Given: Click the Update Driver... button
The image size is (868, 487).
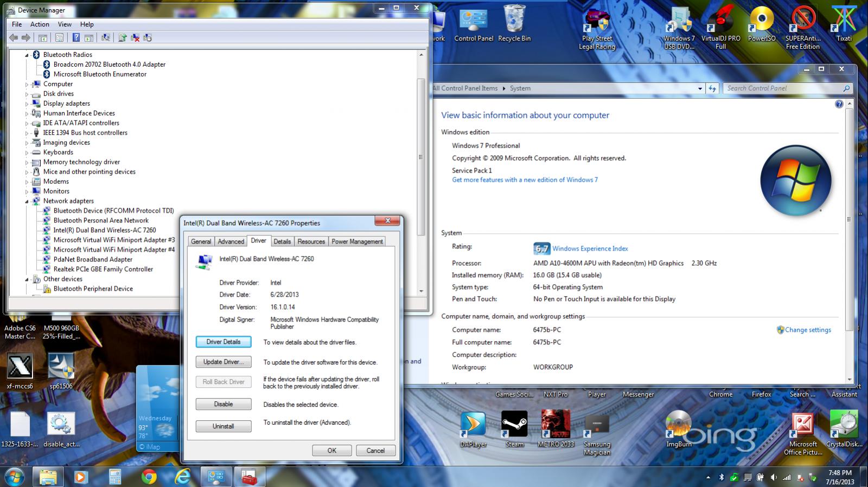Looking at the screenshot, I should pos(224,362).
